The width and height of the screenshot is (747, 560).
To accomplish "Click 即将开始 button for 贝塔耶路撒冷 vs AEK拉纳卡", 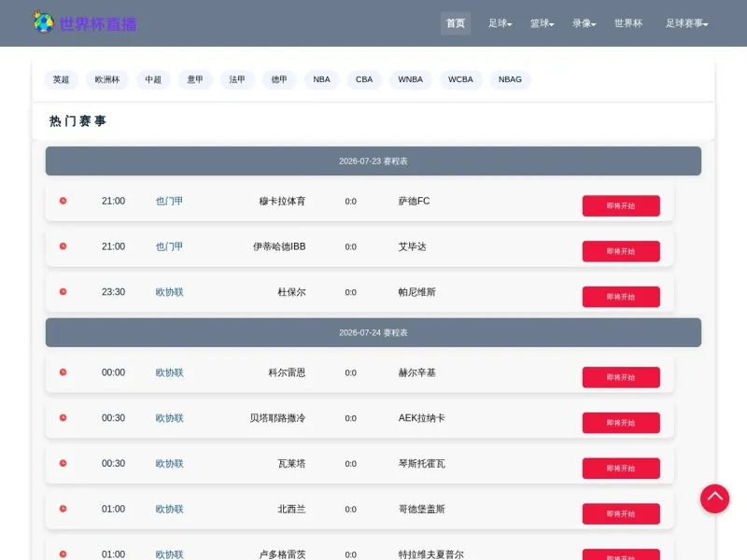I will pyautogui.click(x=621, y=423).
